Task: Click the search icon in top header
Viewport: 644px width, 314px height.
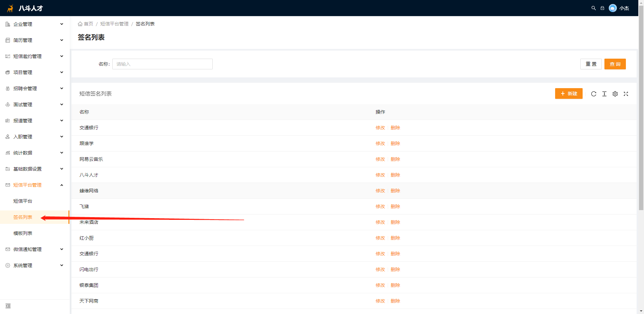Action: [593, 8]
